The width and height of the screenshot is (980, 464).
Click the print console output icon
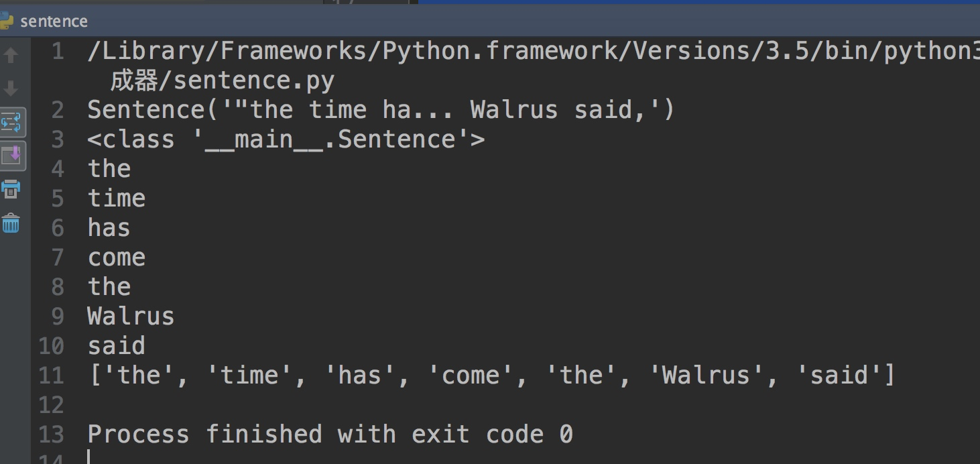(x=11, y=190)
